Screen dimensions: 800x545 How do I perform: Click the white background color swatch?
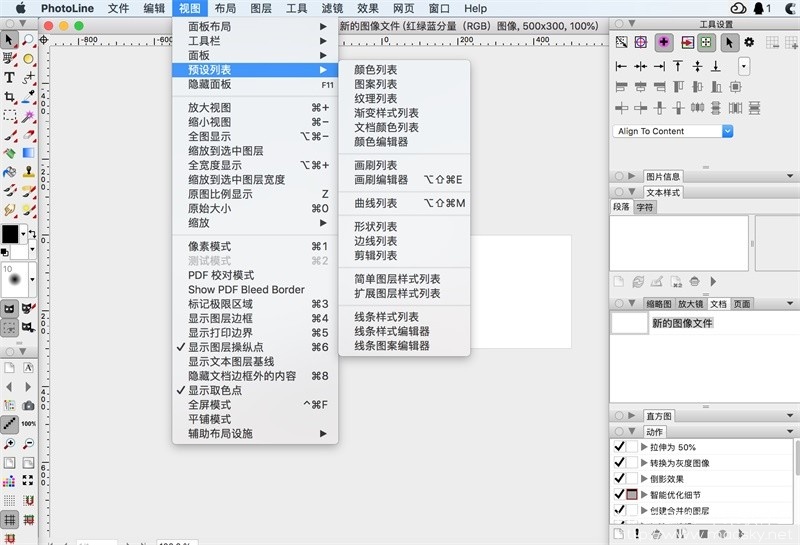coord(19,252)
